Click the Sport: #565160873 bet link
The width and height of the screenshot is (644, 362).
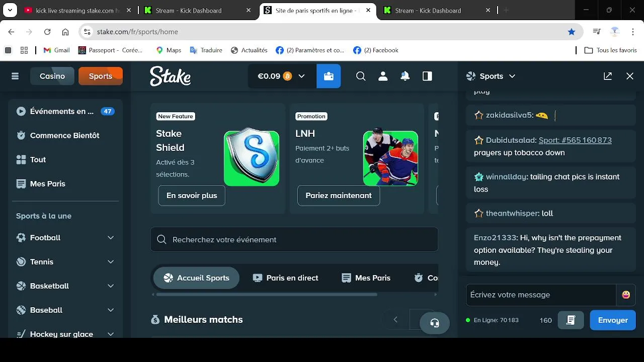coord(575,140)
